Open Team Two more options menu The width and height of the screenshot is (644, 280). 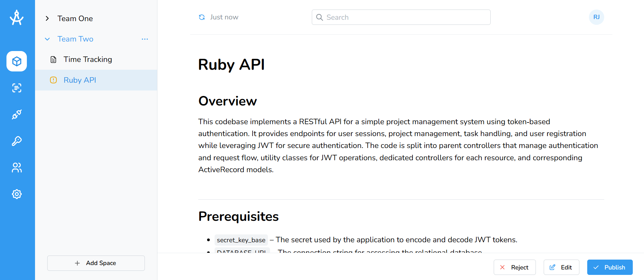[x=145, y=39]
